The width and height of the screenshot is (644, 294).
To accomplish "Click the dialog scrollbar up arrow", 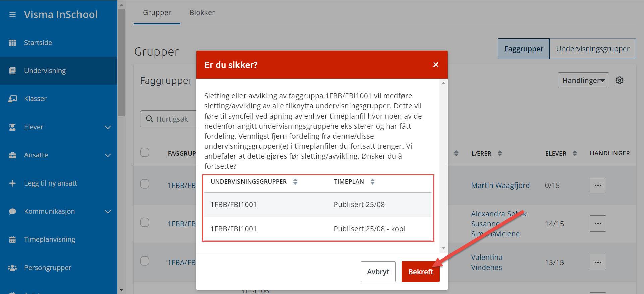I will [x=443, y=83].
